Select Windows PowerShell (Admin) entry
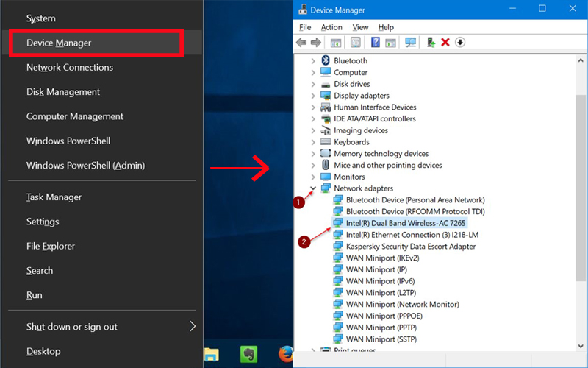The width and height of the screenshot is (588, 368). pos(85,165)
